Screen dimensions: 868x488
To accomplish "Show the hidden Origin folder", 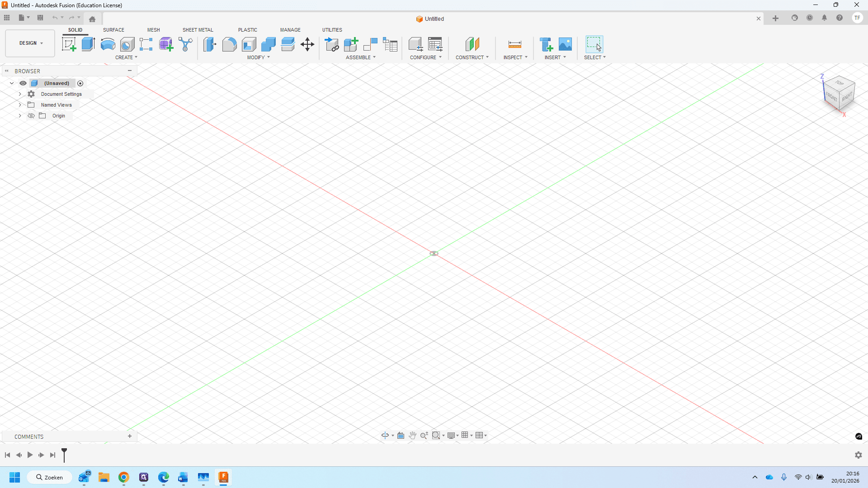I will point(31,116).
